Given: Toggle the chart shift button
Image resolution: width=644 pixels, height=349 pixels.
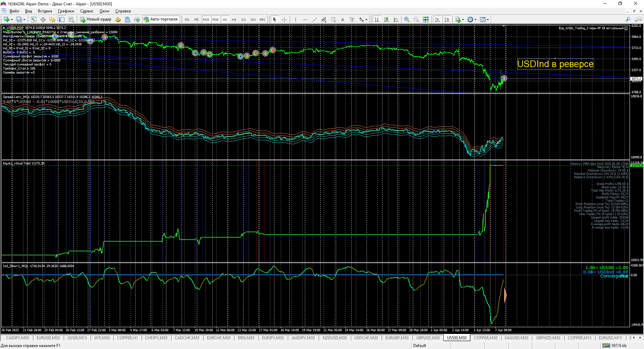Looking at the screenshot, I should 446,19.
